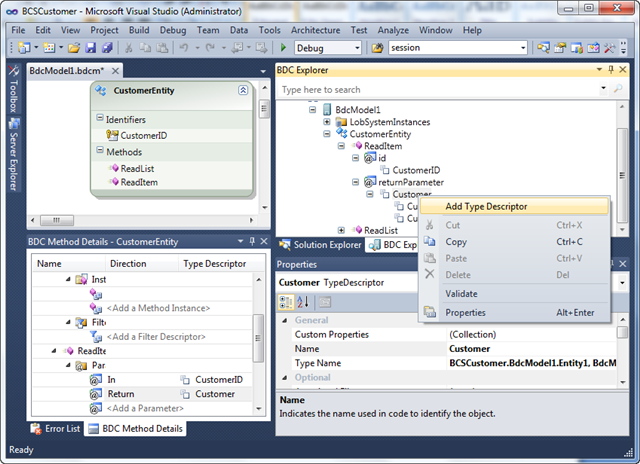Image resolution: width=640 pixels, height=464 pixels.
Task: Collapse the General properties category
Action: pos(284,320)
